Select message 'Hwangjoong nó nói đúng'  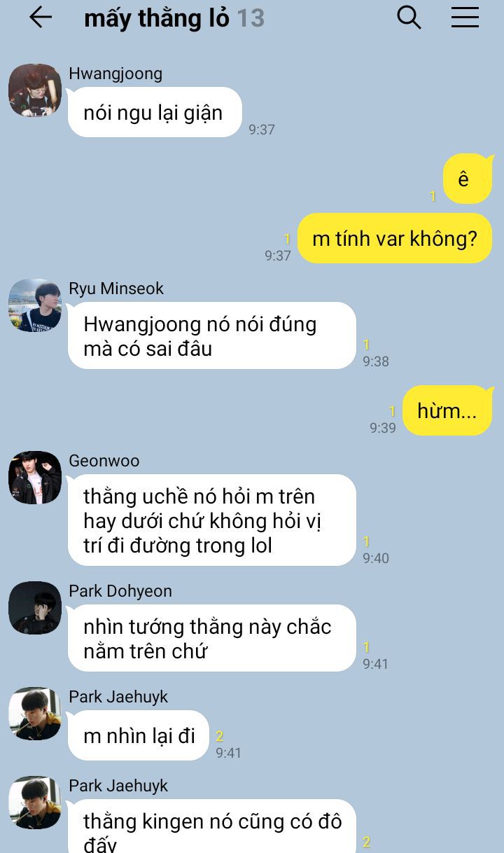212,335
